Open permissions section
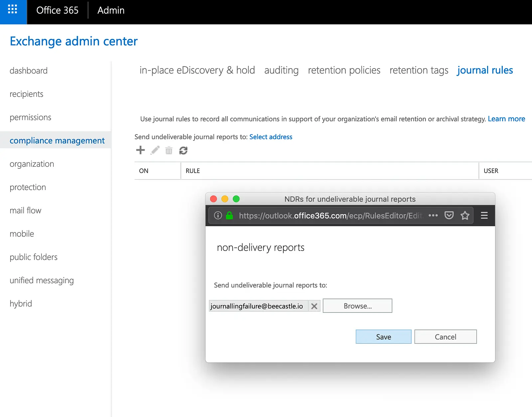The height and width of the screenshot is (417, 532). click(x=31, y=117)
